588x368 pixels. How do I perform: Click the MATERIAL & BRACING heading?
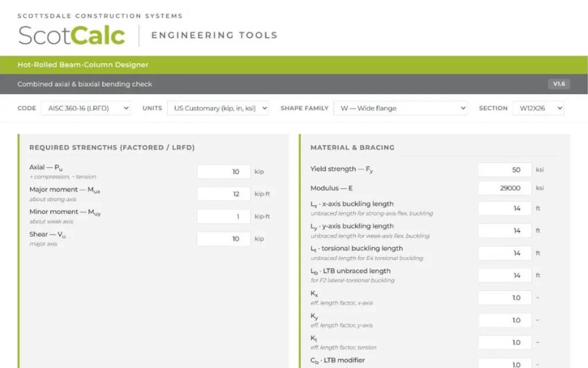pyautogui.click(x=353, y=148)
